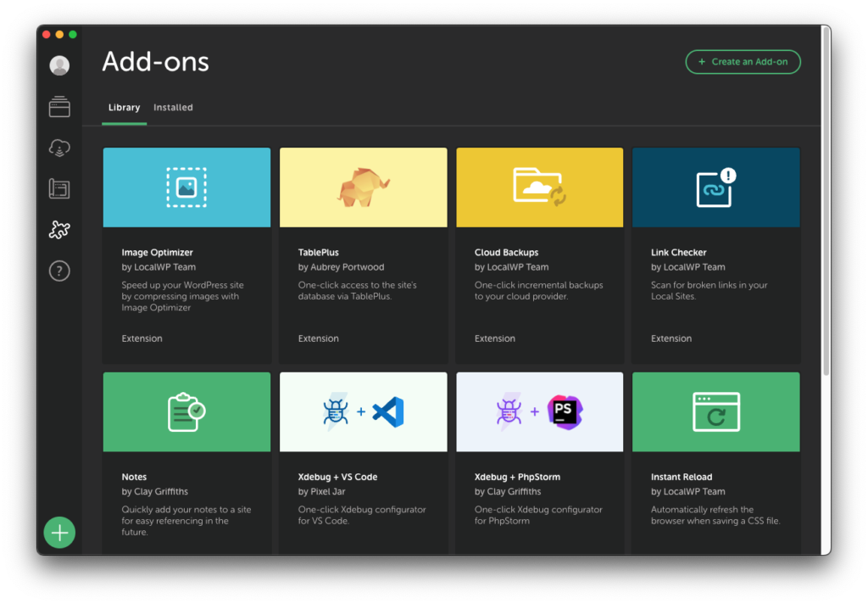Open the user account avatar
868x604 pixels.
tap(59, 65)
